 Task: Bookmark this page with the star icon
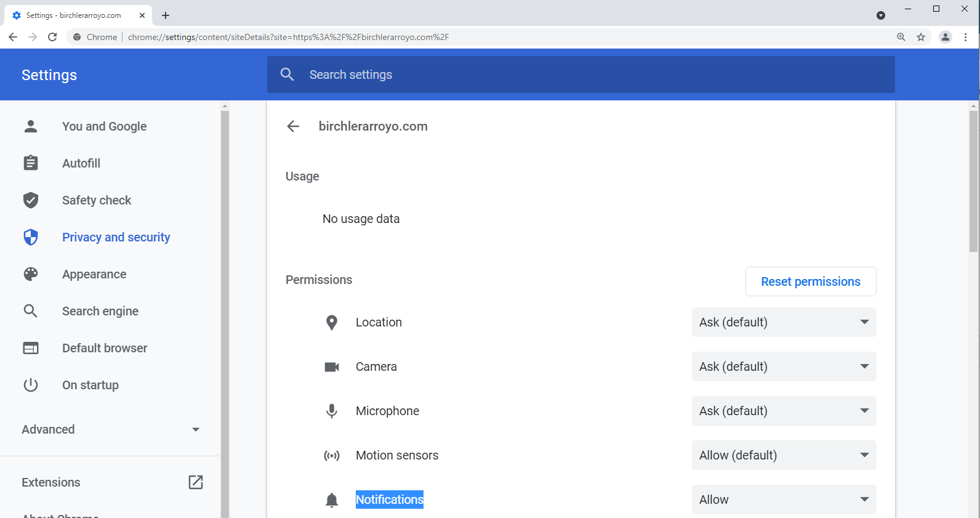pyautogui.click(x=921, y=37)
